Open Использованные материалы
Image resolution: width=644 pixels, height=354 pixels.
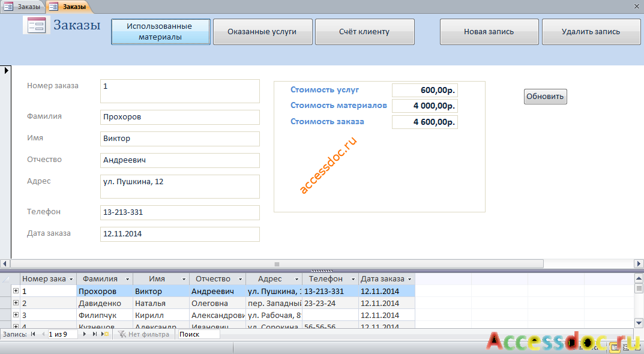coord(161,32)
